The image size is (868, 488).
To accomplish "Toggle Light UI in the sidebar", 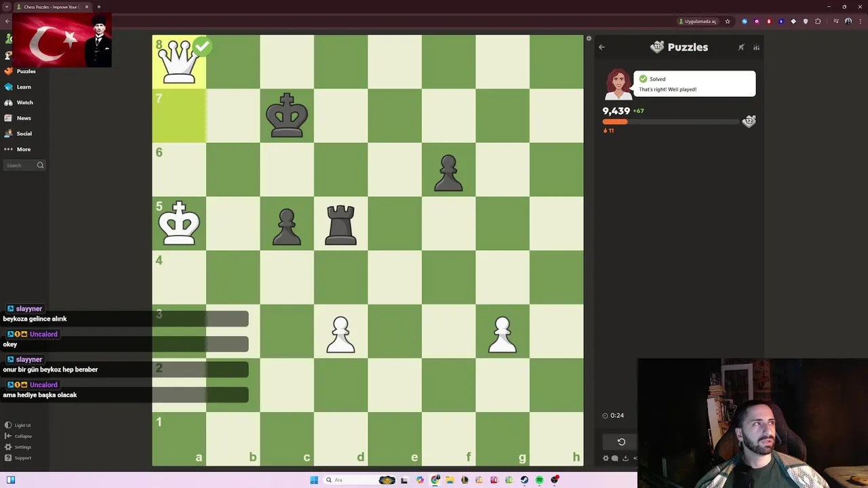I will (x=18, y=426).
